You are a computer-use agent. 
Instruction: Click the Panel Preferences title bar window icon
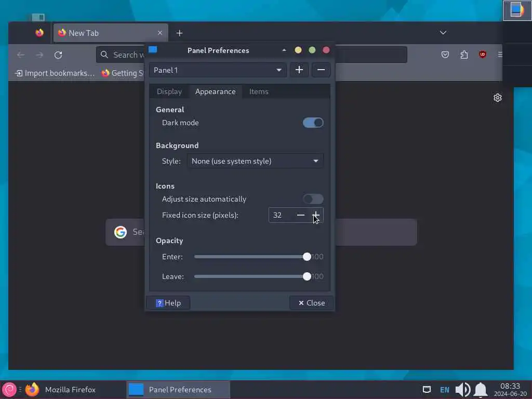153,50
